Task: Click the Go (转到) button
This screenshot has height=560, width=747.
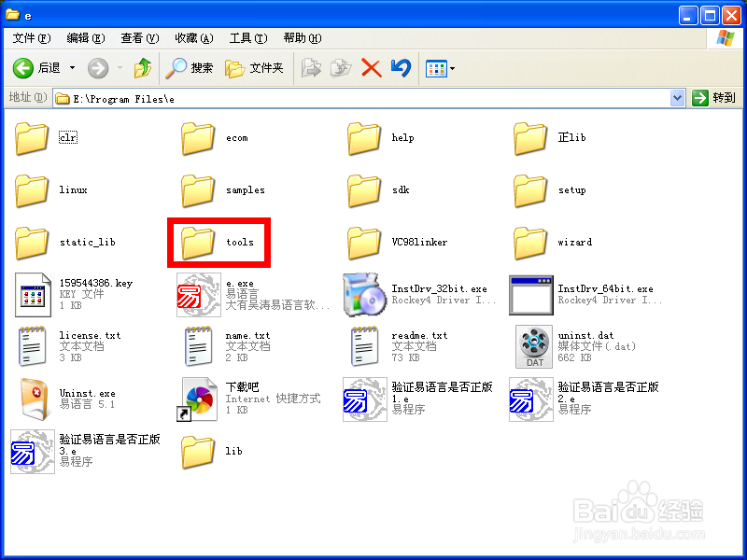Action: [714, 98]
